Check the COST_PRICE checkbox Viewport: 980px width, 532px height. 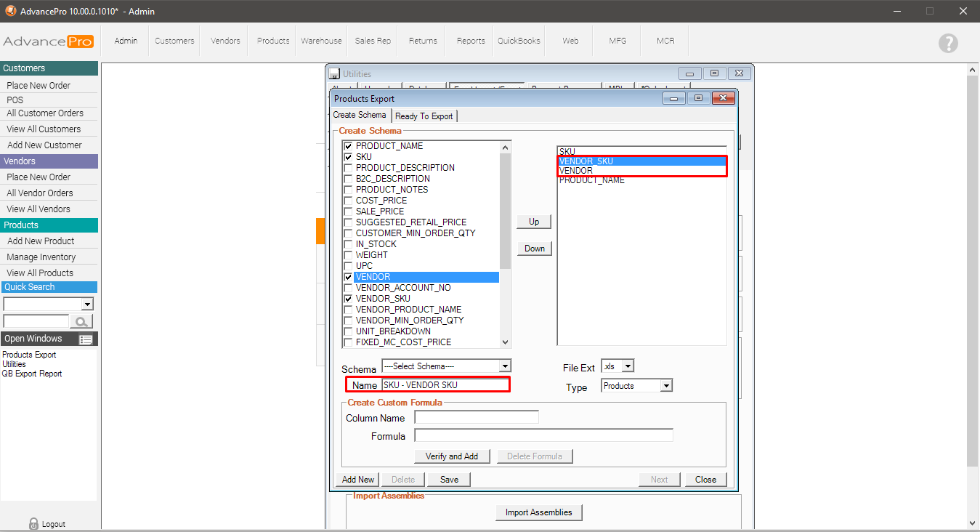point(348,201)
